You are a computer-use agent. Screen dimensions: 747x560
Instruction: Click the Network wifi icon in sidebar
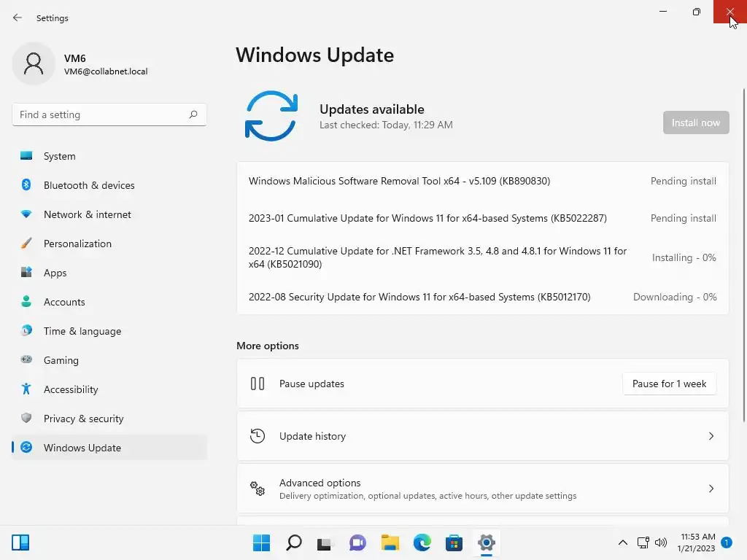26,214
